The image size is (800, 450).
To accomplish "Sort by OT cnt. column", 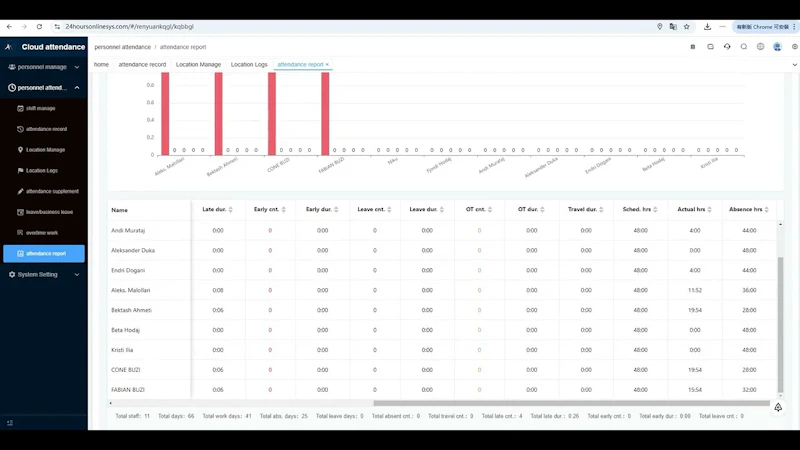I will [490, 210].
